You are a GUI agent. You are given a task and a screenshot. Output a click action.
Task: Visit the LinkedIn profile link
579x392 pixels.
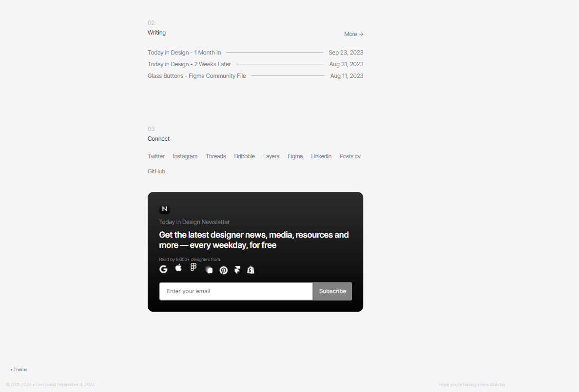click(321, 156)
